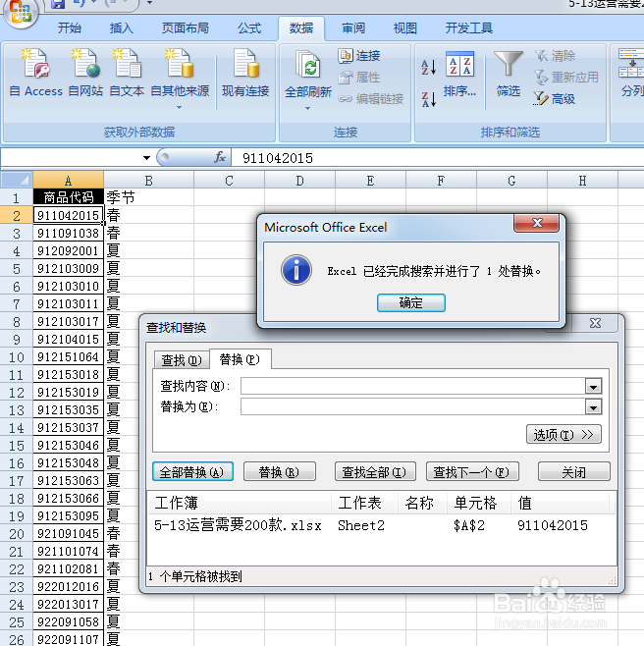Click Clear (清除) filter
The image size is (644, 646).
point(555,56)
